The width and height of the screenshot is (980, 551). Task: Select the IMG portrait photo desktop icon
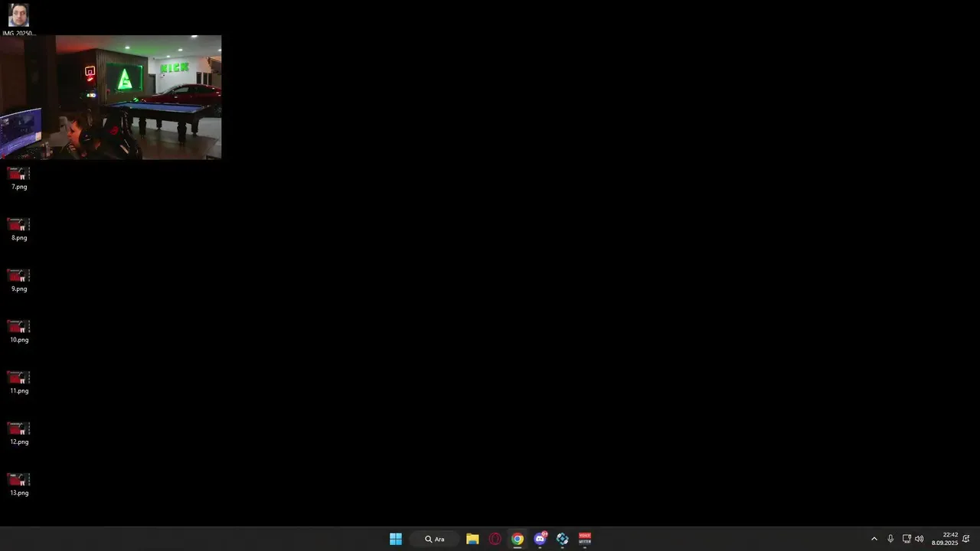tap(18, 20)
